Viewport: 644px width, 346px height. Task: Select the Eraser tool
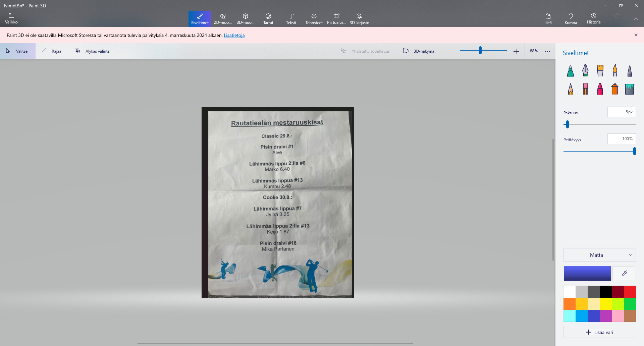(585, 89)
